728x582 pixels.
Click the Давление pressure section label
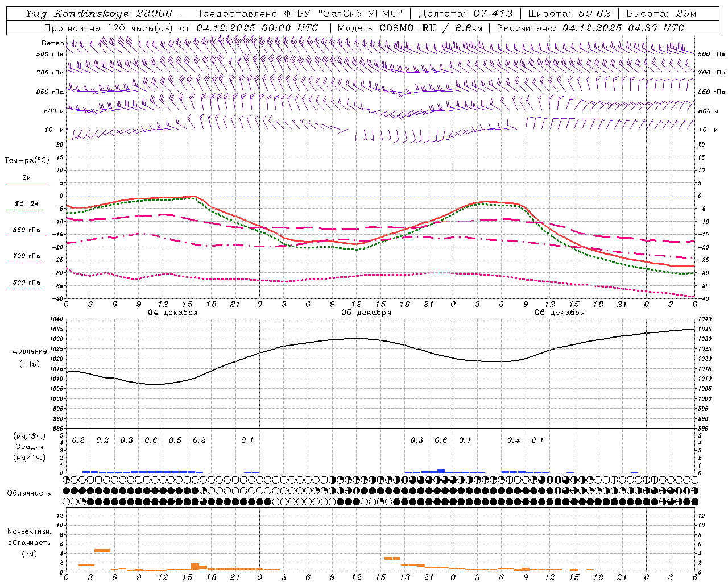tap(30, 351)
